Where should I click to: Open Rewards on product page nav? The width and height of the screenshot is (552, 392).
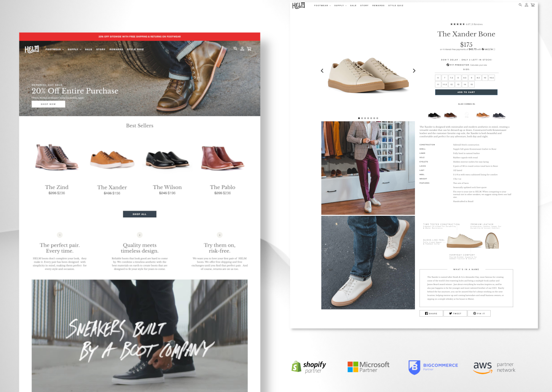[x=378, y=5]
